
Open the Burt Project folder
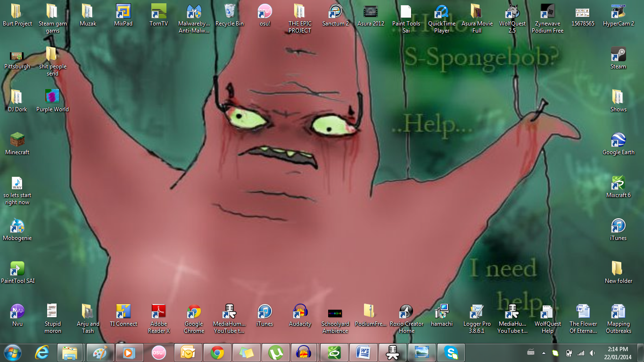17,16
